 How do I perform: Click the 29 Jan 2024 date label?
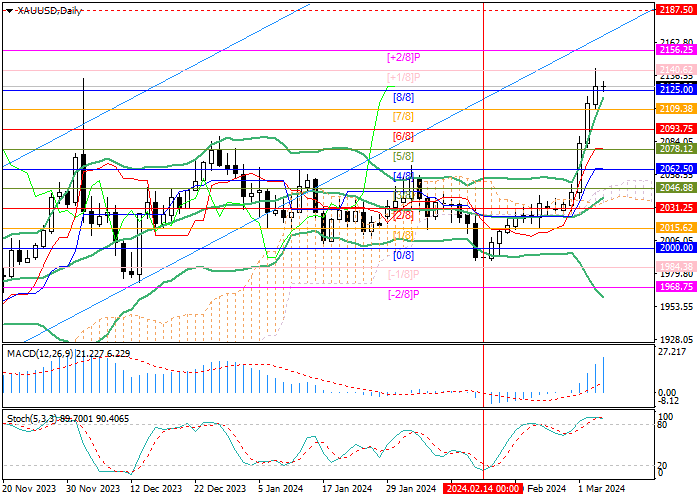[x=410, y=488]
